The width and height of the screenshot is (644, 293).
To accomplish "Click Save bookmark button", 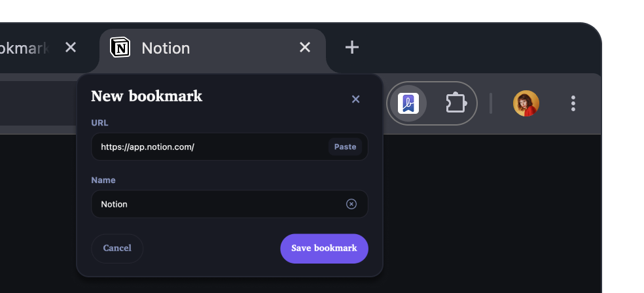I will [324, 249].
